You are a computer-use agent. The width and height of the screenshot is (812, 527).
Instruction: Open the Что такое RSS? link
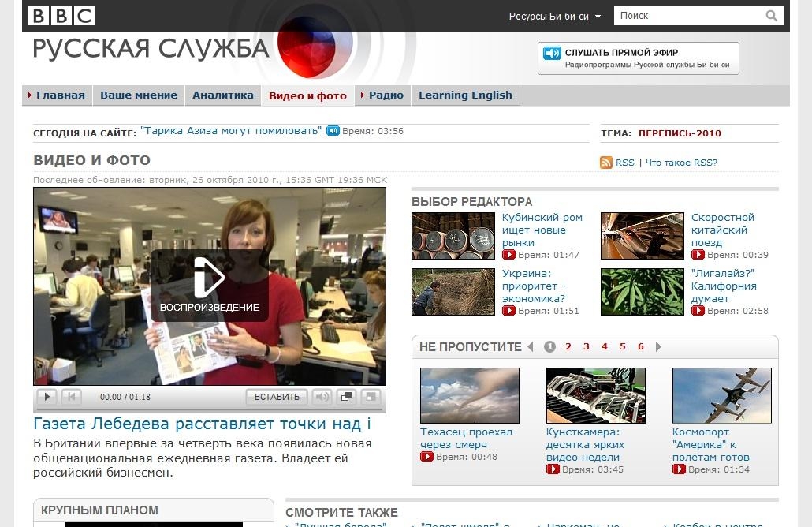681,163
